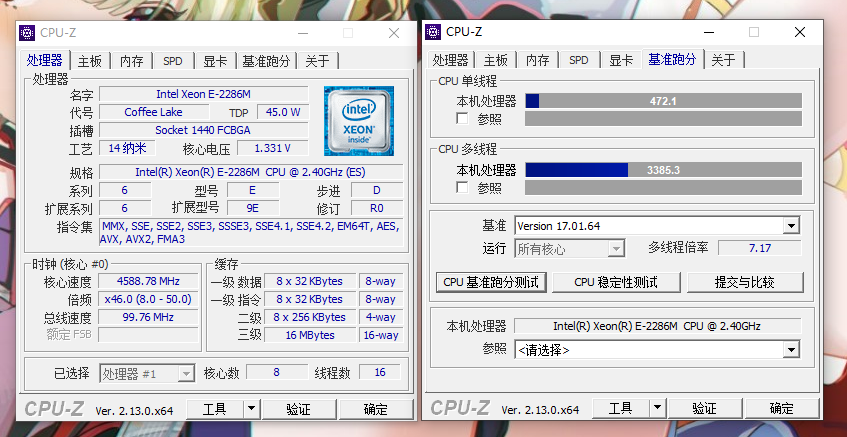The height and width of the screenshot is (437, 847).
Task: Start CPU 基准跑分测试
Action: (x=491, y=282)
